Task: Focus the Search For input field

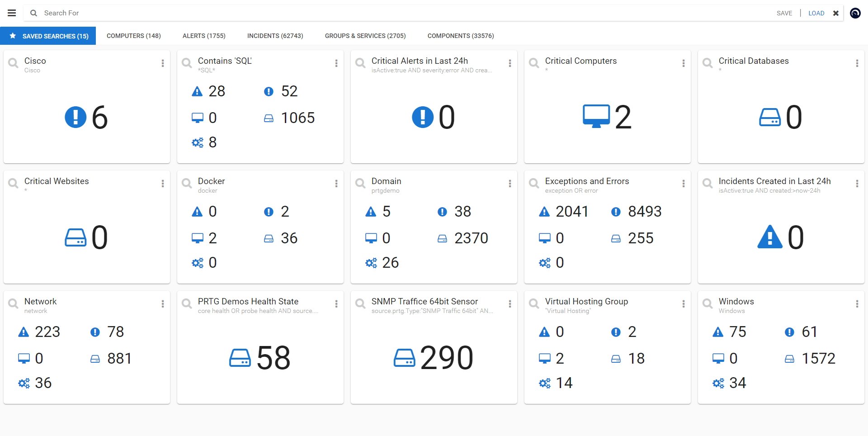Action: click(x=362, y=13)
